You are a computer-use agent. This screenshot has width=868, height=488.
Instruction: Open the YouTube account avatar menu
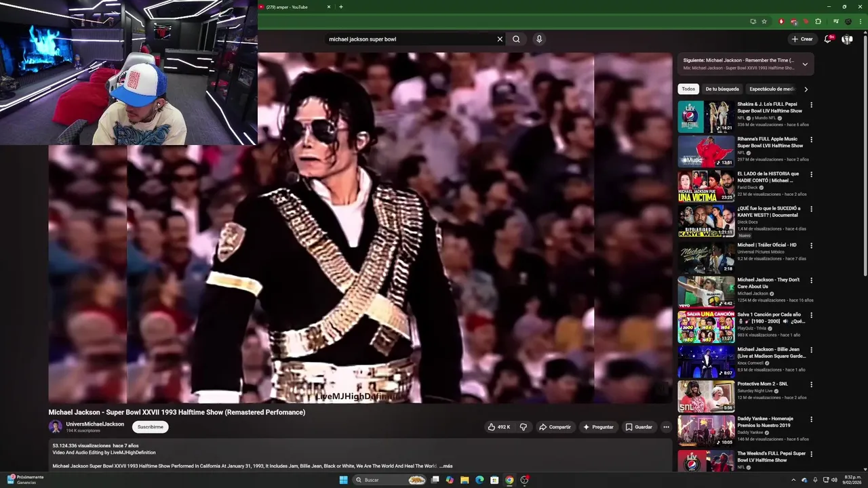coord(847,39)
